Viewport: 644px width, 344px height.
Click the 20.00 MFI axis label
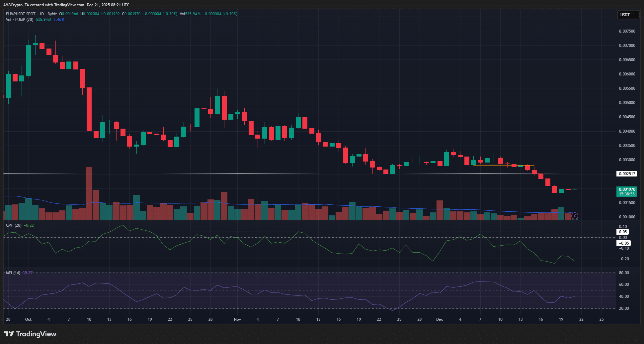pyautogui.click(x=624, y=308)
